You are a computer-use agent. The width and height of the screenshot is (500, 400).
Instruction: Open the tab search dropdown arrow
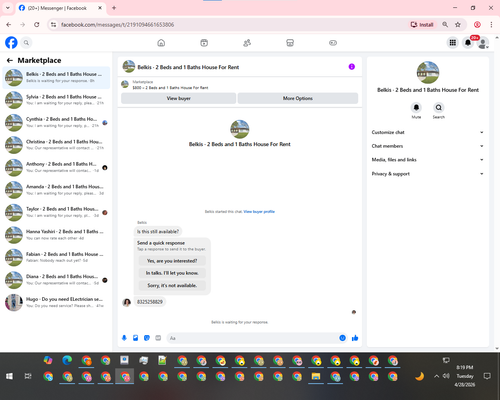click(x=8, y=8)
